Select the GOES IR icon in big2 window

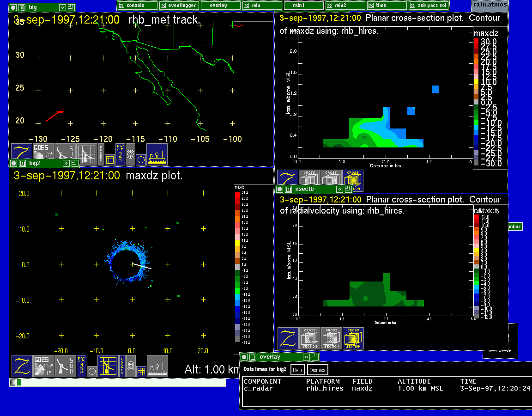[43, 366]
